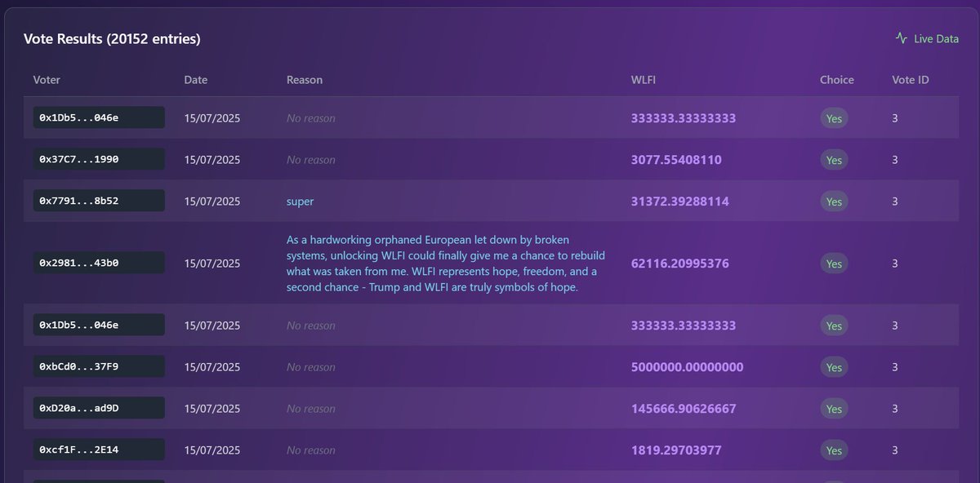Click 'No reason' in the 0x37C7...1990 row
This screenshot has height=483, width=980.
pyautogui.click(x=310, y=160)
